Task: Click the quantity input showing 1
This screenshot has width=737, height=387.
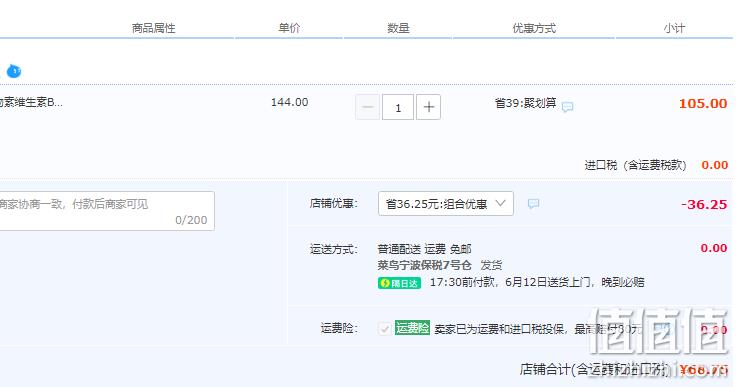Action: pyautogui.click(x=398, y=107)
